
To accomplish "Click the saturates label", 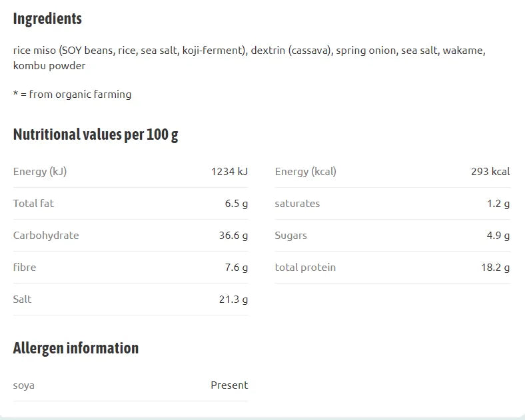I will (x=297, y=203).
